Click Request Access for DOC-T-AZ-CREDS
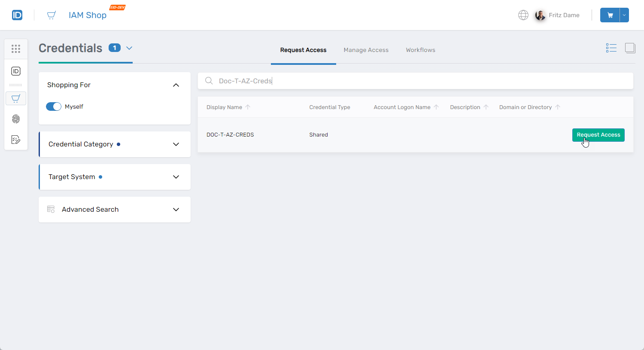The height and width of the screenshot is (350, 644). pyautogui.click(x=598, y=135)
